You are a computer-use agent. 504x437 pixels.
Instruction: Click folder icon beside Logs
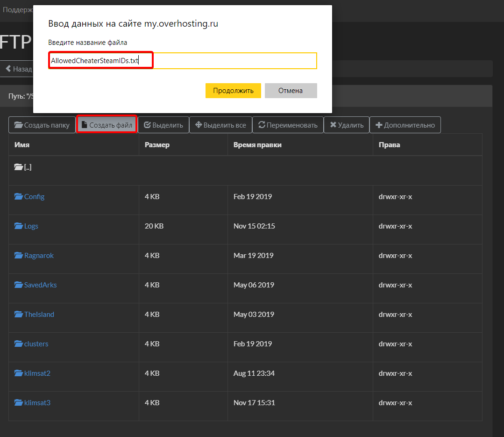(19, 226)
